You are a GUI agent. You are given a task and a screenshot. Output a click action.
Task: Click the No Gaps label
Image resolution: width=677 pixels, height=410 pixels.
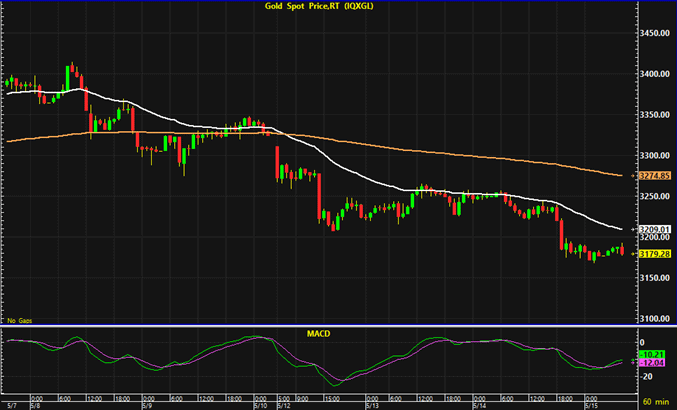click(18, 320)
